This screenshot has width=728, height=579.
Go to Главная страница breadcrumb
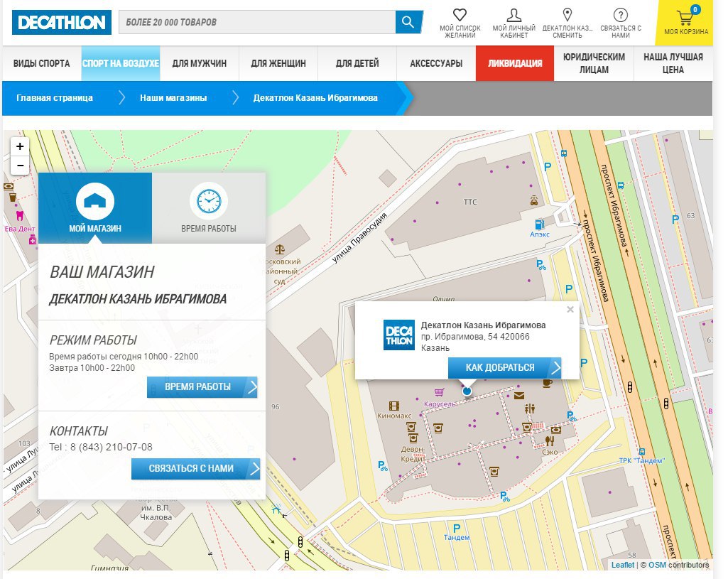(x=55, y=98)
